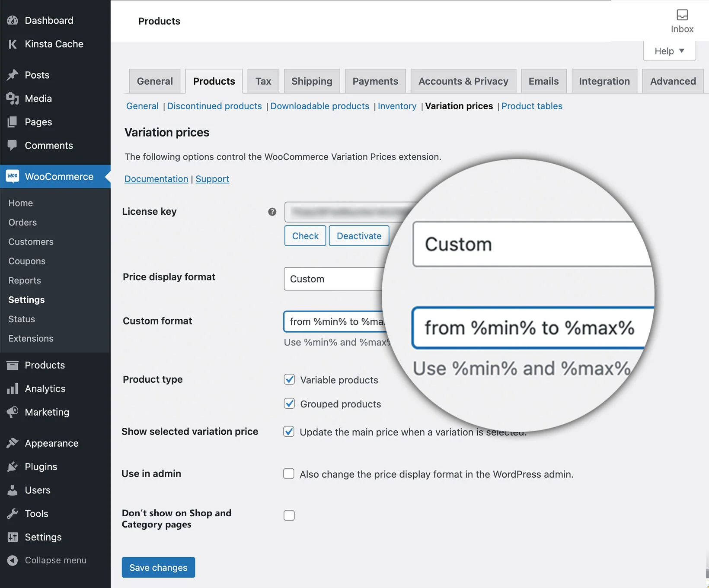Open the Extensions submenu item
709x588 pixels.
[x=31, y=339]
